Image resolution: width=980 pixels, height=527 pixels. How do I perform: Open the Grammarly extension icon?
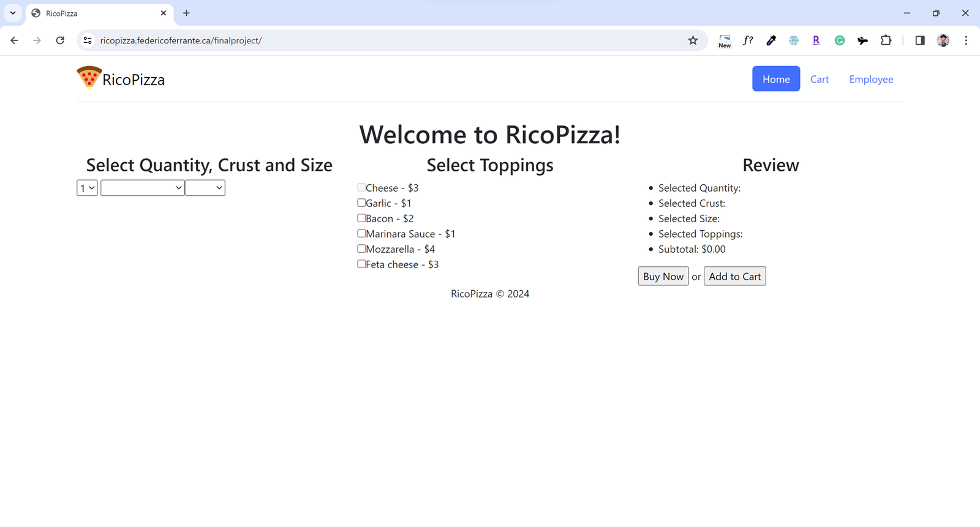839,40
